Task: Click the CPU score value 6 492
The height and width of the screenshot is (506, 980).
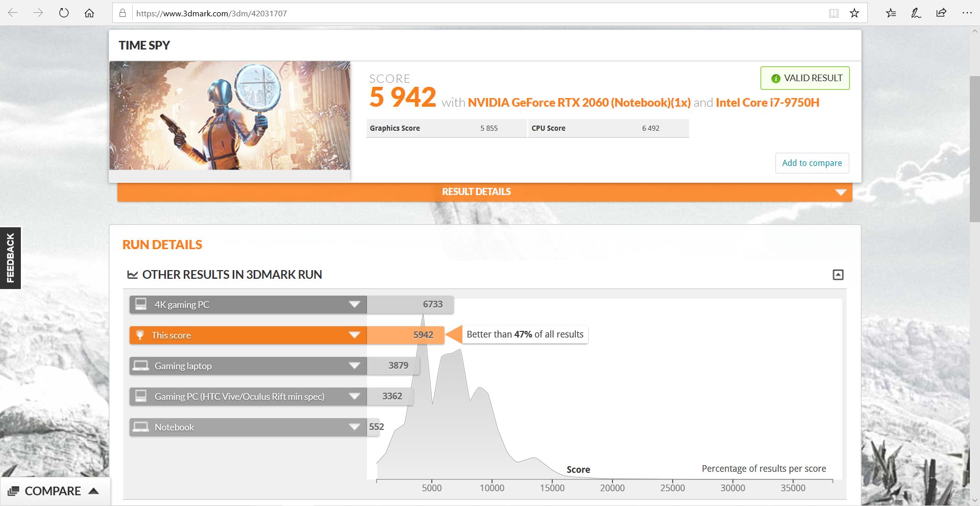Action: click(651, 128)
